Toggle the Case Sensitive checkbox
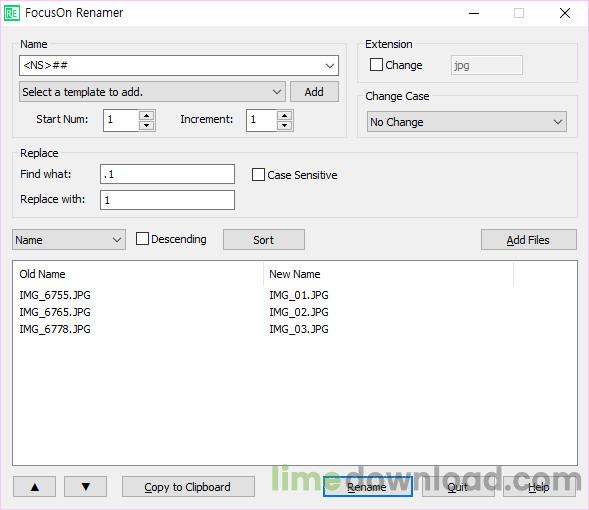The height and width of the screenshot is (510, 589). coord(258,175)
